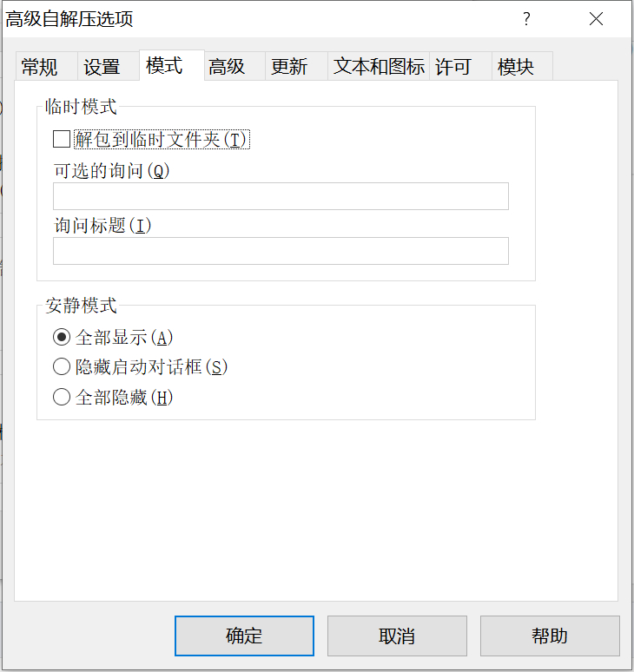
Task: Open the 模块 tab
Action: (x=516, y=67)
